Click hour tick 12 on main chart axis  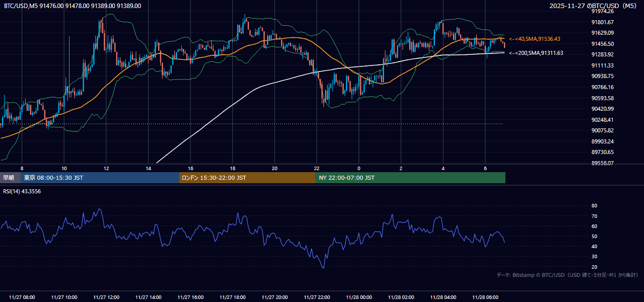pyautogui.click(x=106, y=168)
